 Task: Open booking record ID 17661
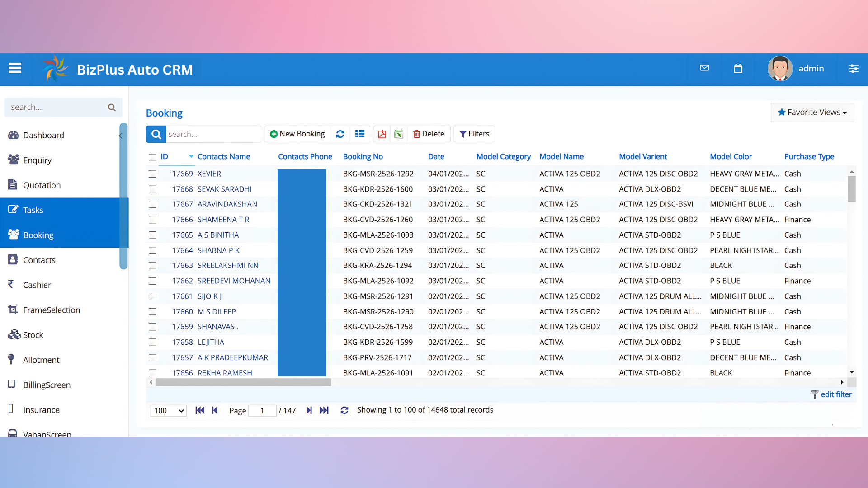click(182, 296)
